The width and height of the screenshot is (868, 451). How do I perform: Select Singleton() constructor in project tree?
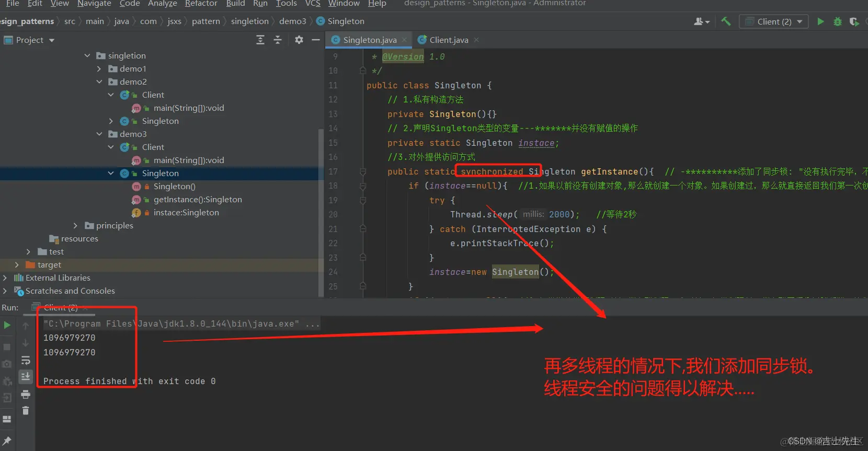pos(174,186)
